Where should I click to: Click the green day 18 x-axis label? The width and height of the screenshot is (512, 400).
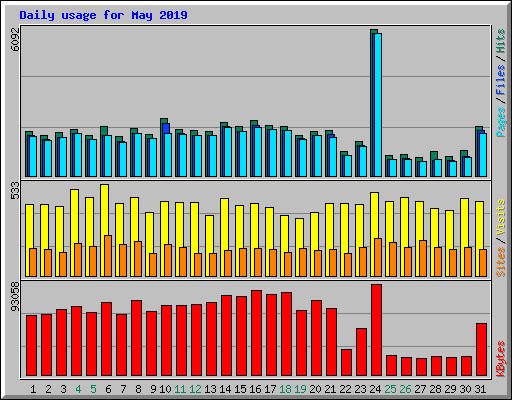(x=285, y=389)
